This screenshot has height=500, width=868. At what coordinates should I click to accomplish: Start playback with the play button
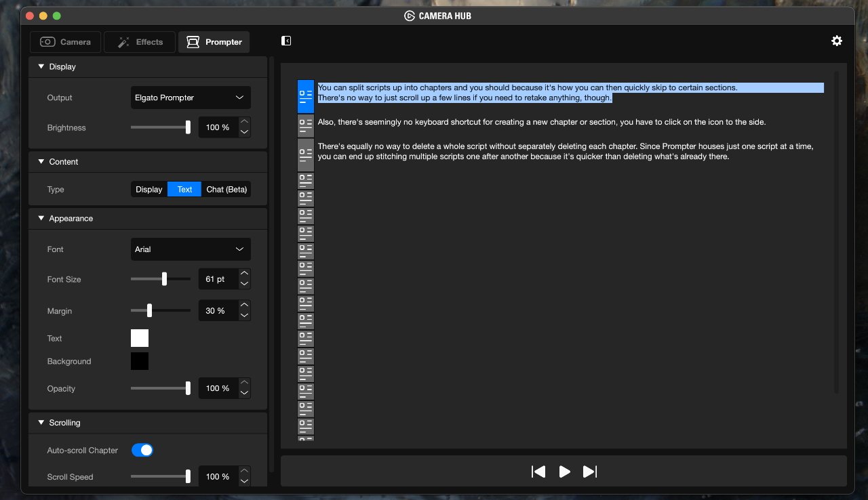(x=564, y=472)
